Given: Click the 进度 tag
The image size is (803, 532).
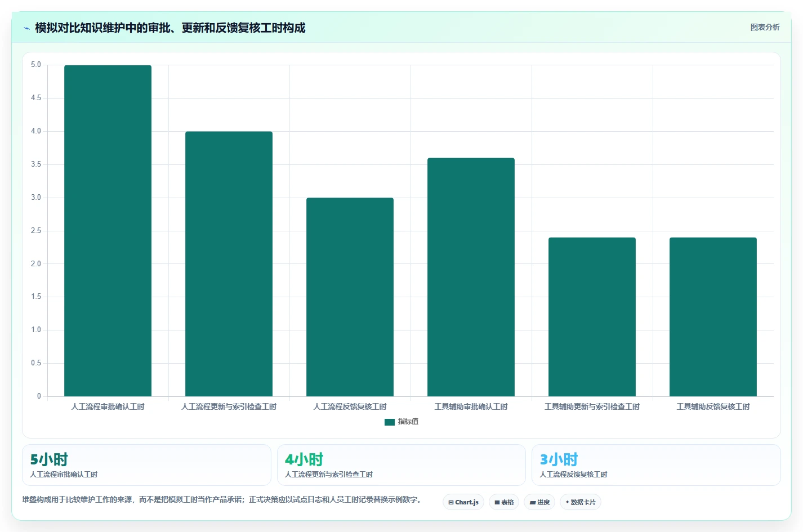Looking at the screenshot, I should click(539, 502).
